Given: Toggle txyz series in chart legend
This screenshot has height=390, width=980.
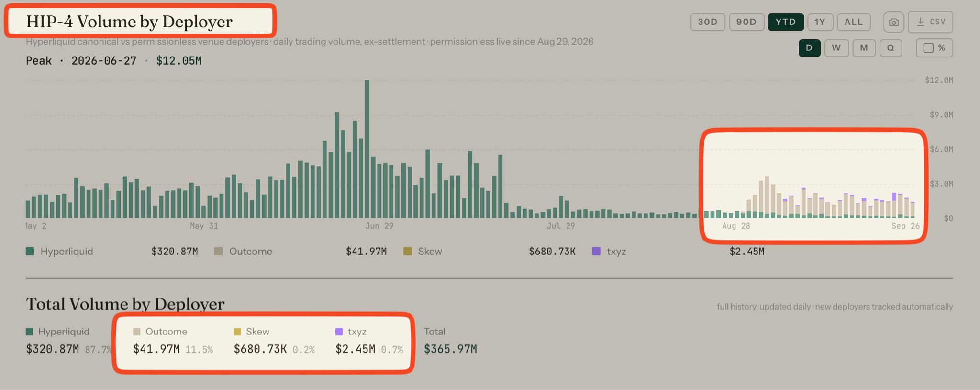Looking at the screenshot, I should coord(609,252).
